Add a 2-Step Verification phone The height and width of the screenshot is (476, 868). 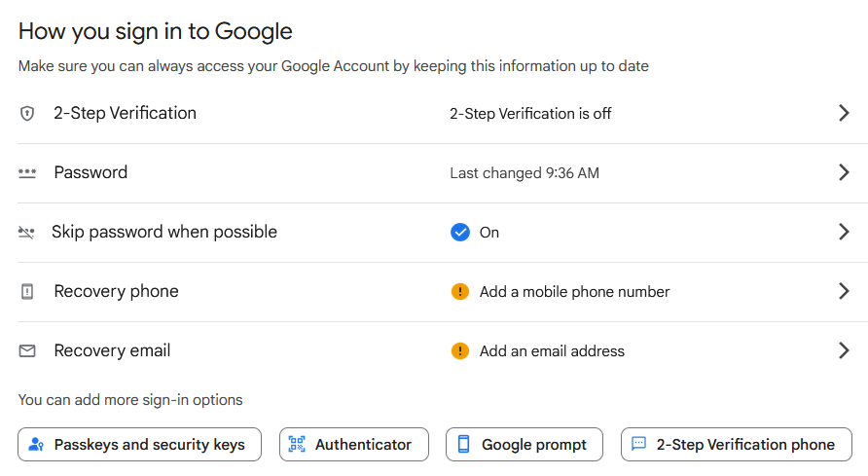[737, 445]
